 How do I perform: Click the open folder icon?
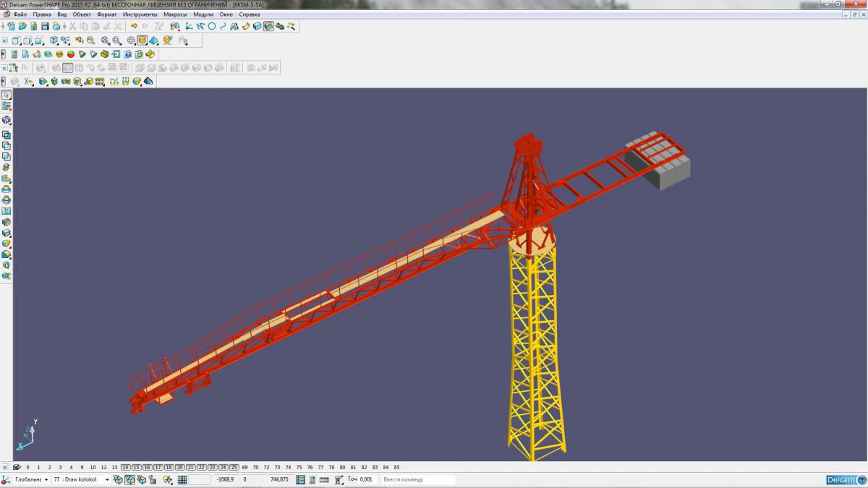click(22, 26)
